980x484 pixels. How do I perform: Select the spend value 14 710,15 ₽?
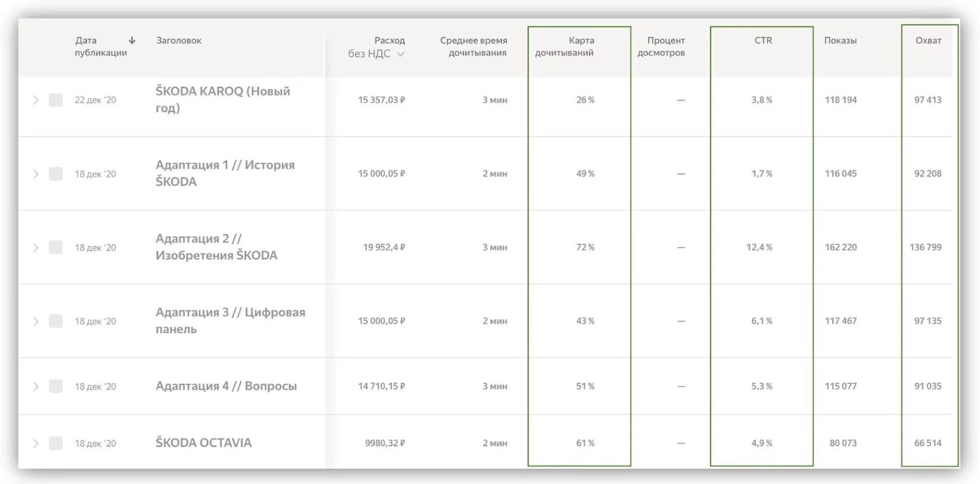[382, 387]
